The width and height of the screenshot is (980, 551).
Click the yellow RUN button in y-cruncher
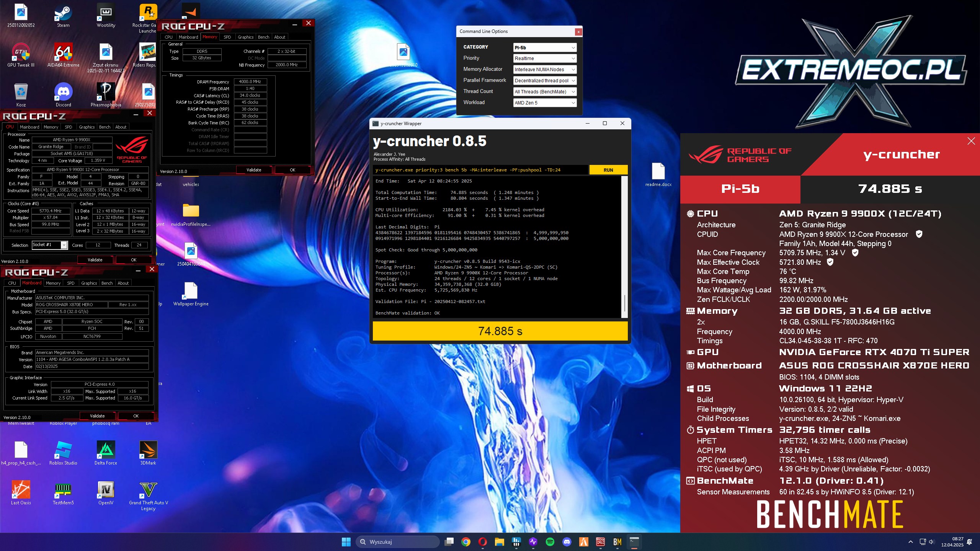click(x=608, y=170)
